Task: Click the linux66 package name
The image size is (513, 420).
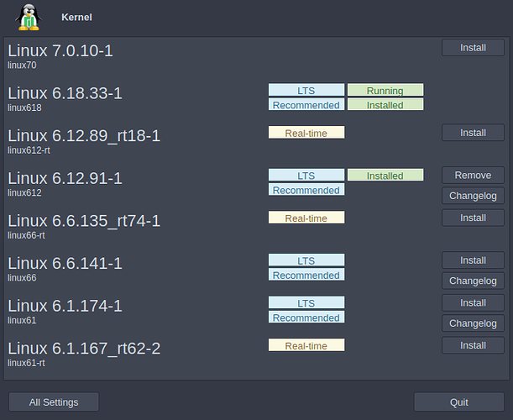Action: pyautogui.click(x=22, y=278)
